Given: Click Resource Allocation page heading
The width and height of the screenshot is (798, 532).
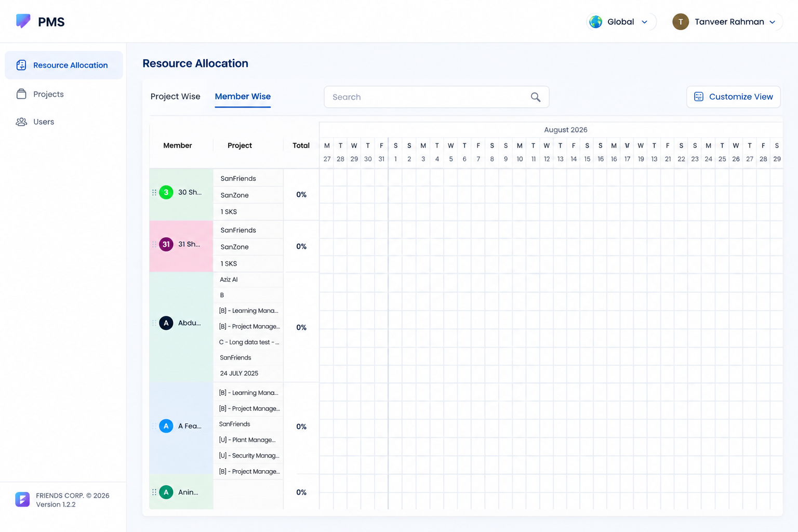Looking at the screenshot, I should [x=195, y=63].
